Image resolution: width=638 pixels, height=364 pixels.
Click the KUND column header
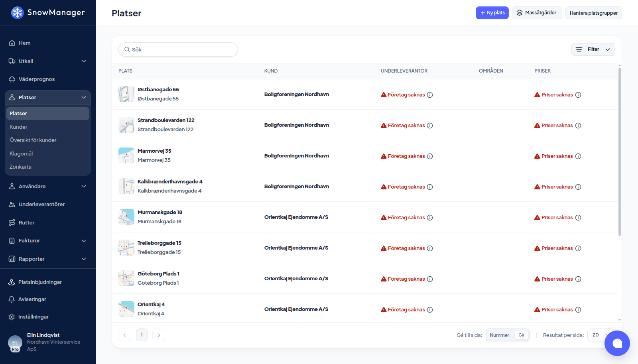[271, 71]
